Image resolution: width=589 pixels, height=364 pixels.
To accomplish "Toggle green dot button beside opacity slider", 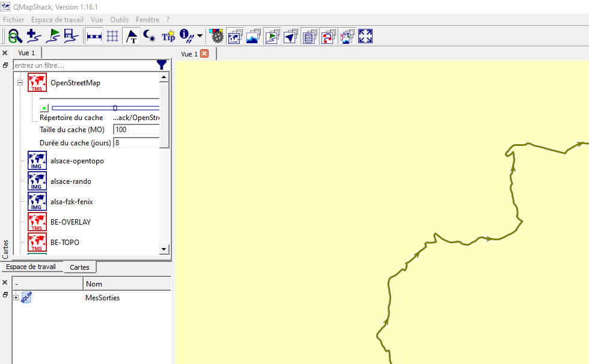I will point(44,108).
